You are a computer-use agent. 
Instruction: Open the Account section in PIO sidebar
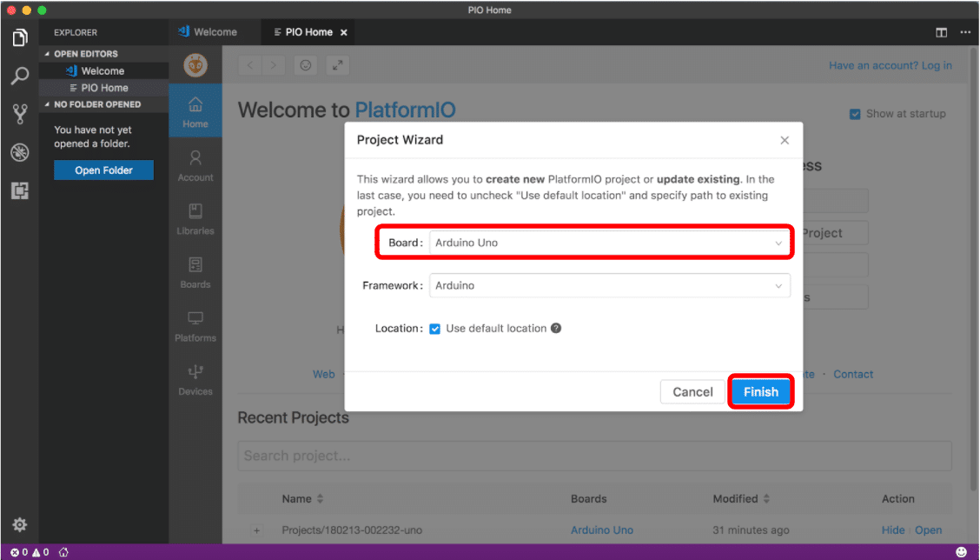click(195, 165)
